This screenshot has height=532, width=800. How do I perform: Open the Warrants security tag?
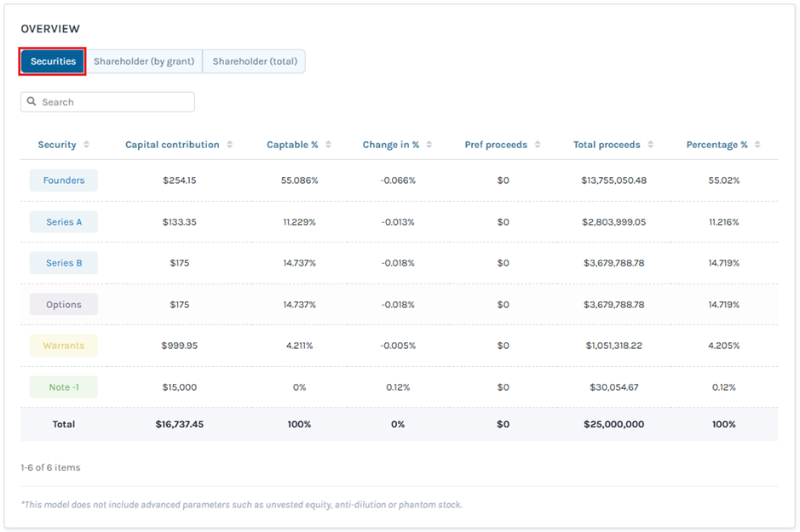[x=64, y=346]
